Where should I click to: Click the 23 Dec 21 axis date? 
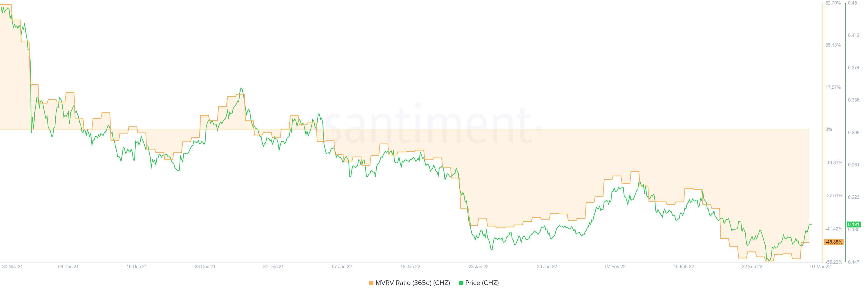pos(205,267)
